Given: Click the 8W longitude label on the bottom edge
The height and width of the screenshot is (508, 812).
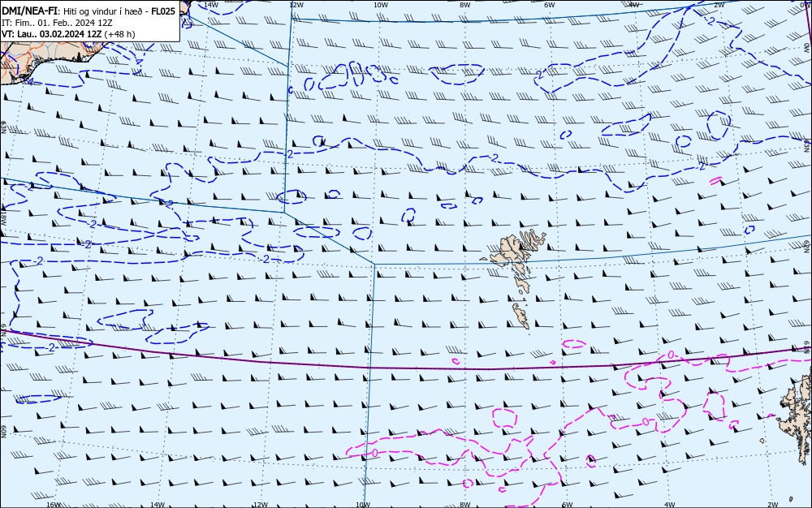Looking at the screenshot, I should (464, 505).
